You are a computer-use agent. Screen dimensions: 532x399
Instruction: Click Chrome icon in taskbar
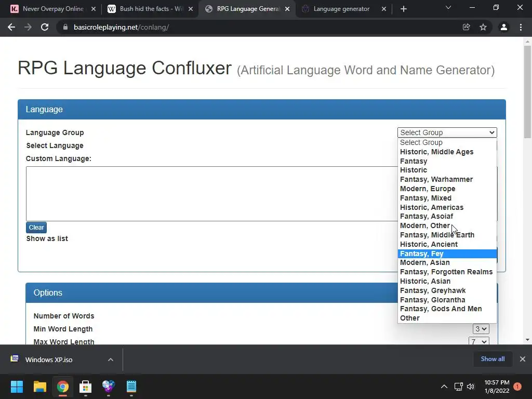(63, 387)
